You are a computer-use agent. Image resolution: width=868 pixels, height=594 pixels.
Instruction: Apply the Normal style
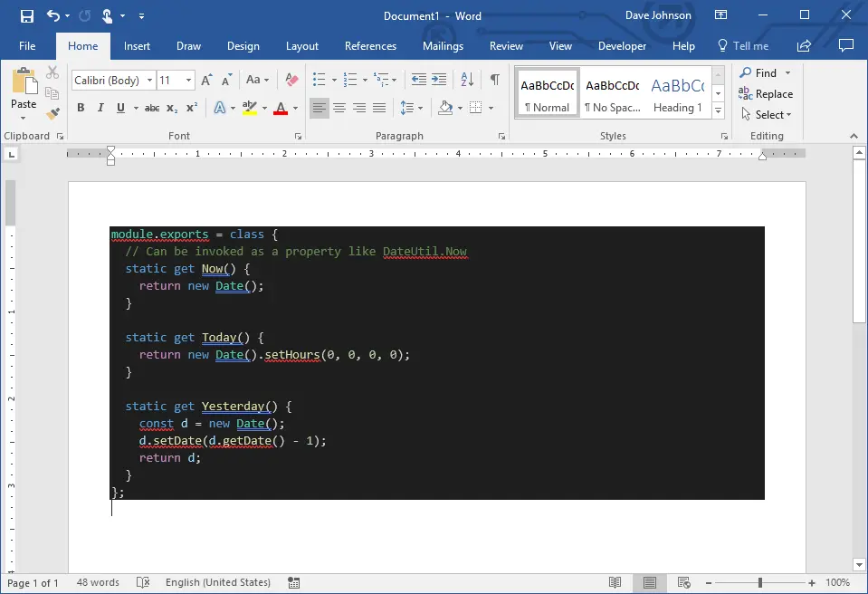tap(547, 93)
